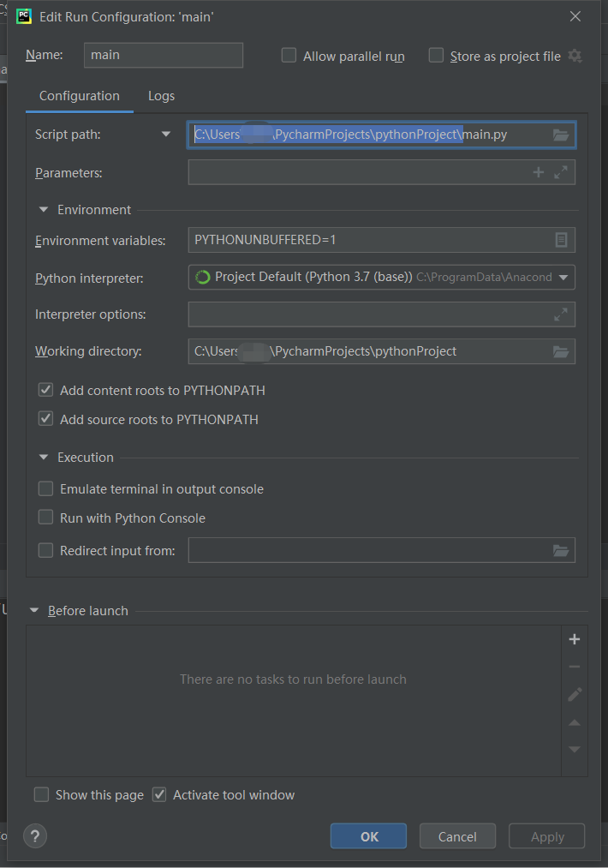Click the Redirect input browse folder icon
608x868 pixels.
click(x=561, y=550)
